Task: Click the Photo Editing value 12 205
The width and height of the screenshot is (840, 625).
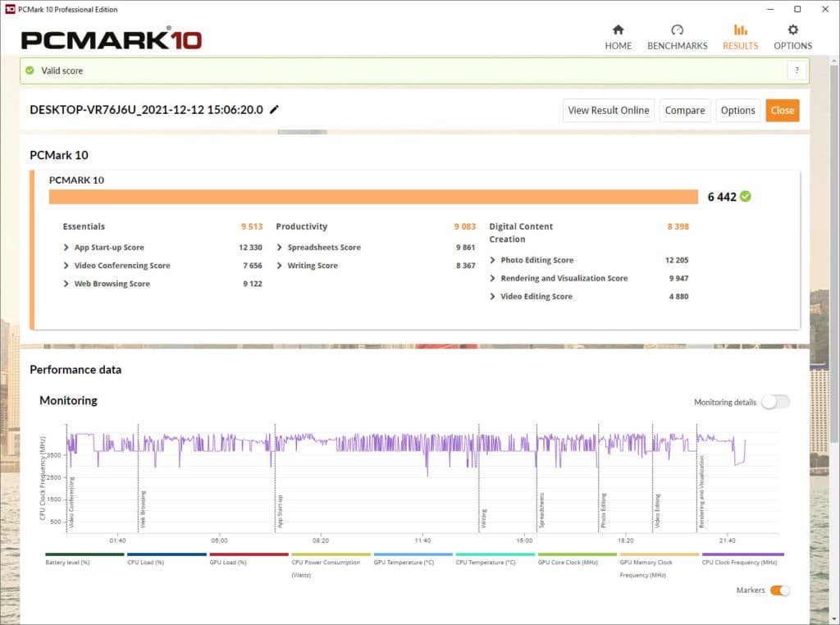Action: click(x=677, y=260)
